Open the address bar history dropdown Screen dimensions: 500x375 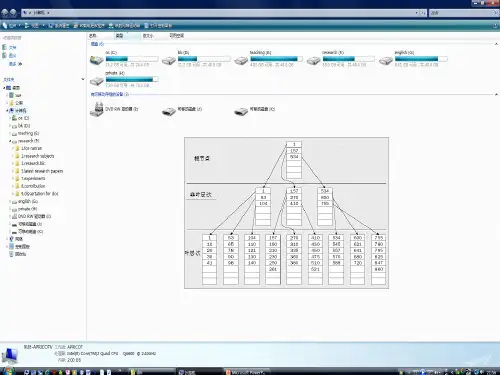417,13
